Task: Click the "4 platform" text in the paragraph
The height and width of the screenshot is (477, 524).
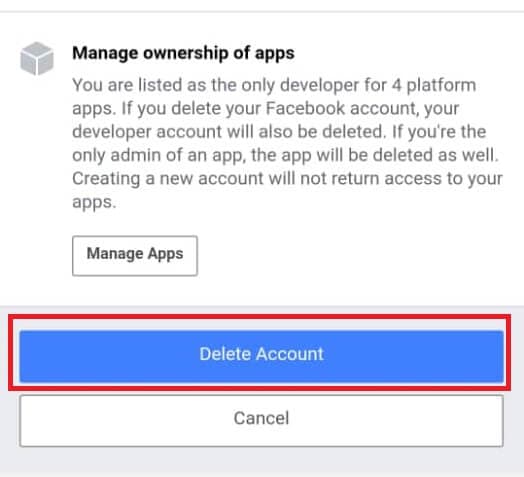Action: pos(434,86)
